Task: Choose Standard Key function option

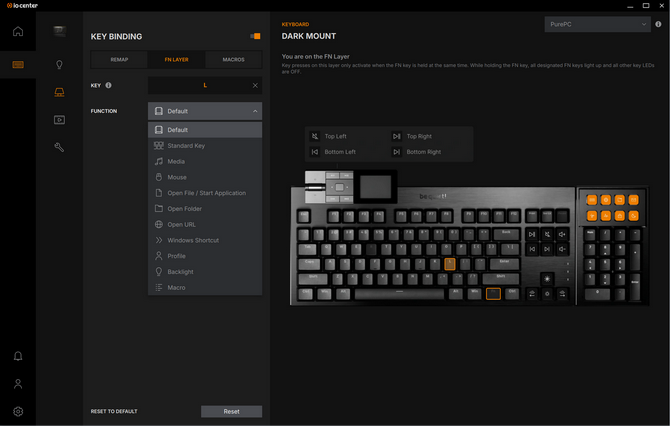Action: point(205,146)
